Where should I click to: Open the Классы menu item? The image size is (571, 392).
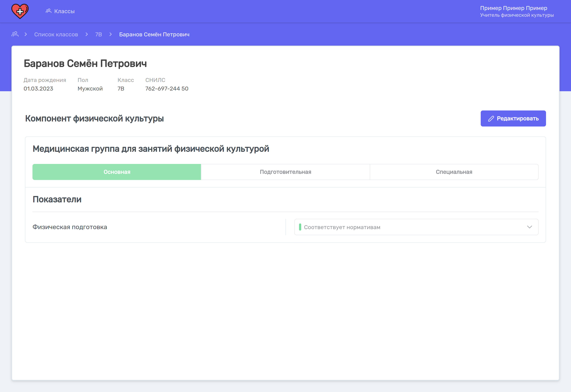pyautogui.click(x=64, y=11)
